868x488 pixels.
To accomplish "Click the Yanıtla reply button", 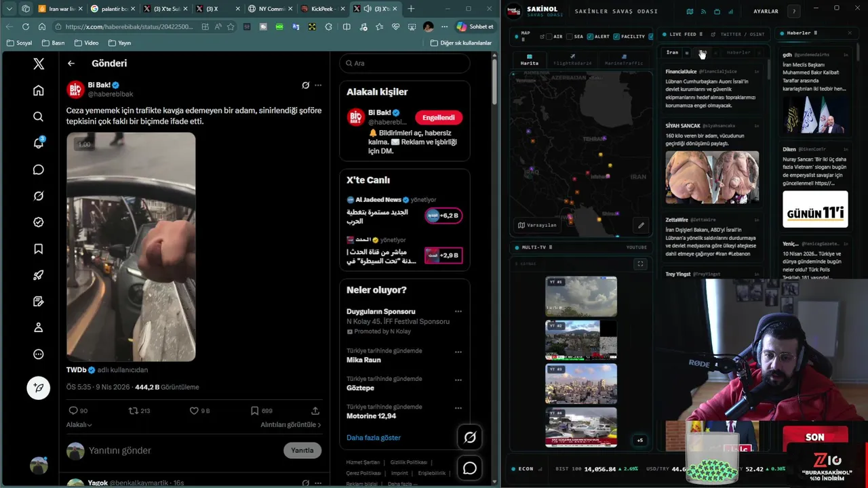I will click(x=302, y=450).
